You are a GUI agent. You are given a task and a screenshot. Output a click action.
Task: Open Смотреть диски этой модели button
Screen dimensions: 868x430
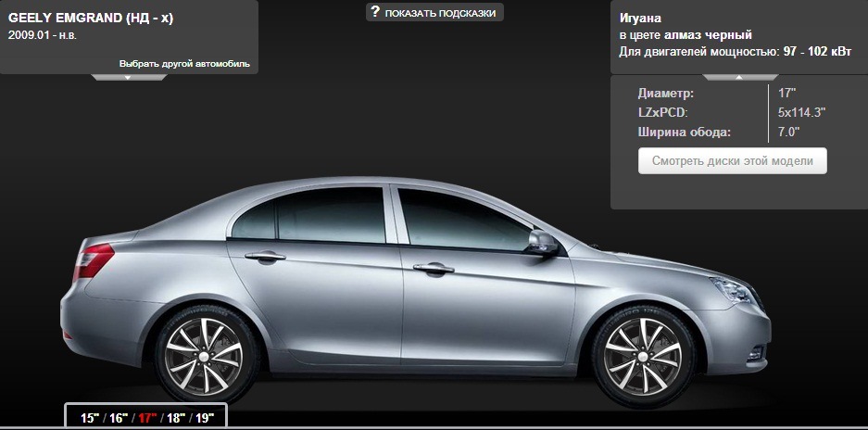click(733, 161)
